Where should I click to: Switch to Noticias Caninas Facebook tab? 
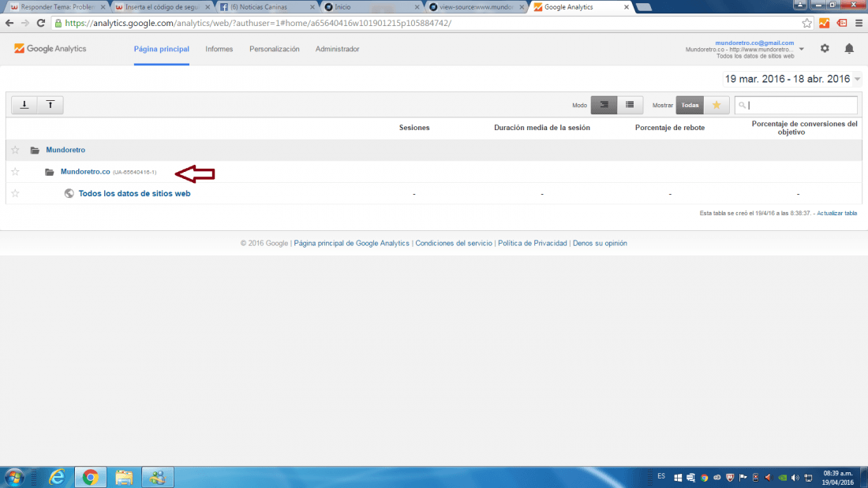coord(266,7)
